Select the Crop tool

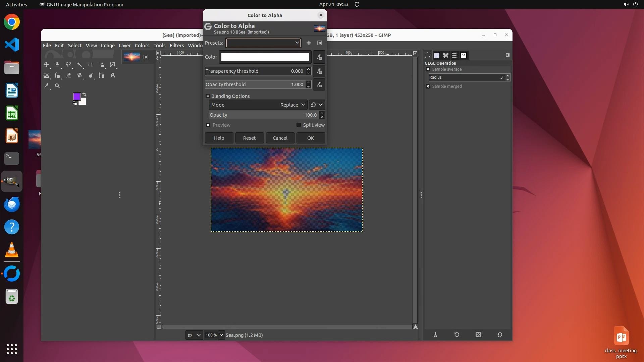[x=91, y=64]
